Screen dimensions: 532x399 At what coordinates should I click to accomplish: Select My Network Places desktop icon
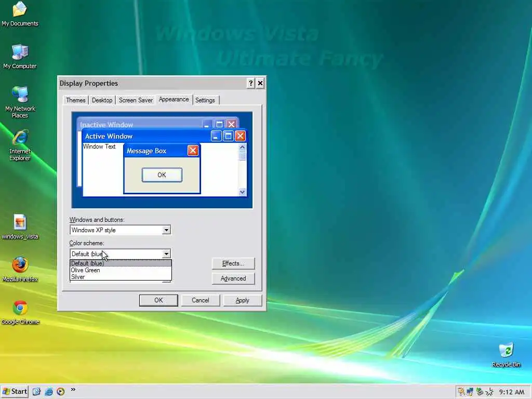pos(20,102)
